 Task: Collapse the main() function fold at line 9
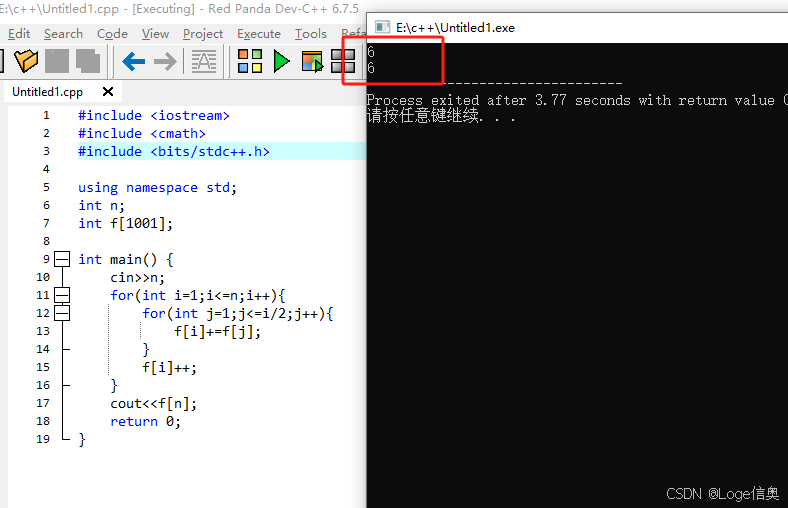(62, 259)
